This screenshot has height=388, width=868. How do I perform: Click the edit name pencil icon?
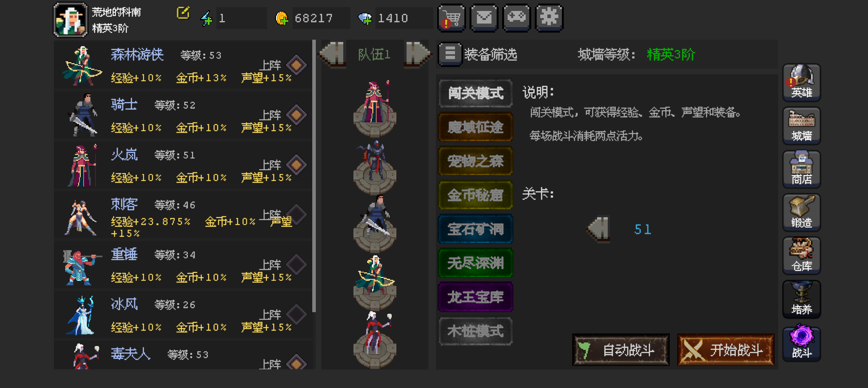pos(183,13)
